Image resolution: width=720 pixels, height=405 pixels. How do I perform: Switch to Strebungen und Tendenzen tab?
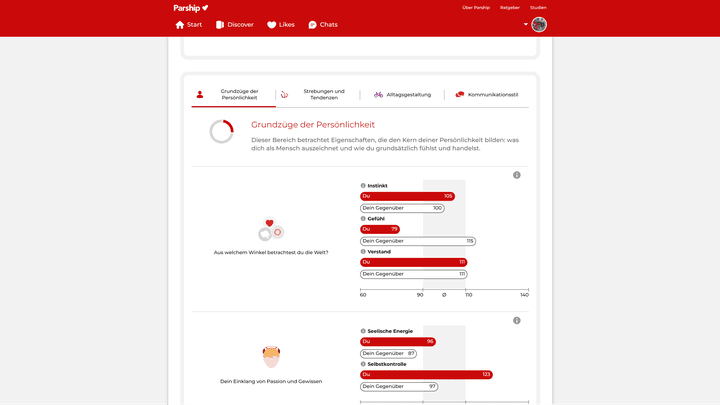tap(318, 95)
